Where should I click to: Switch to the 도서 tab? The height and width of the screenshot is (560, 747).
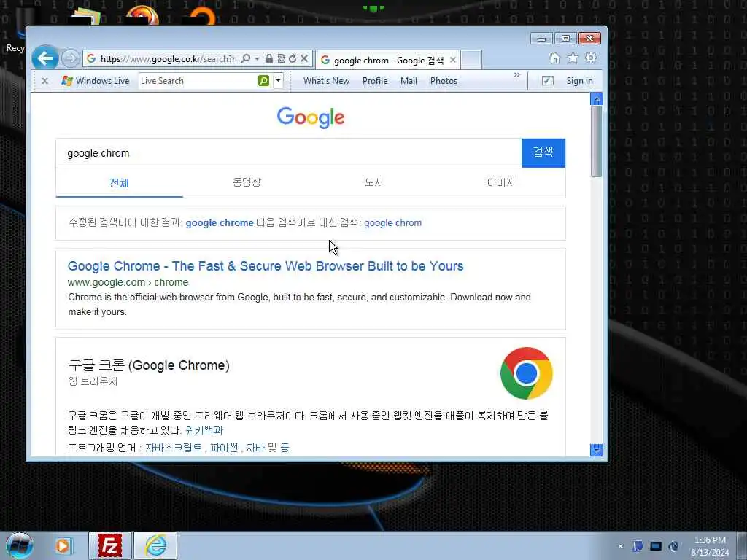(374, 182)
